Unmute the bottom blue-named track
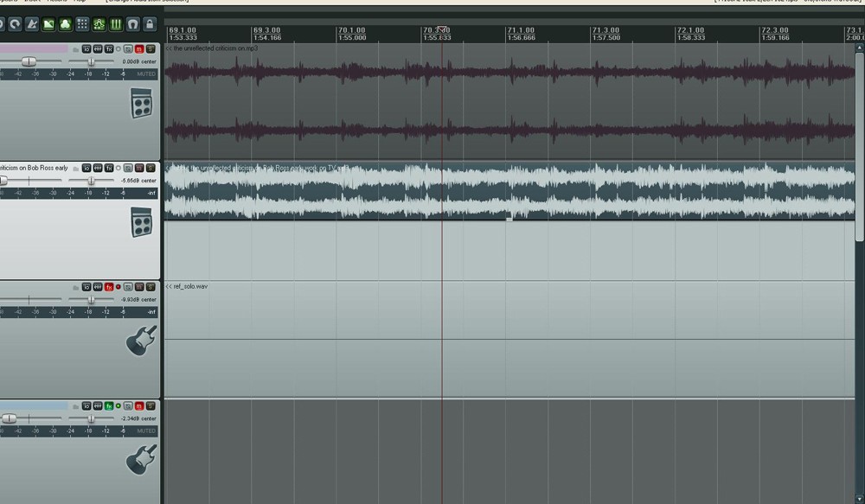The width and height of the screenshot is (865, 504). (x=139, y=405)
